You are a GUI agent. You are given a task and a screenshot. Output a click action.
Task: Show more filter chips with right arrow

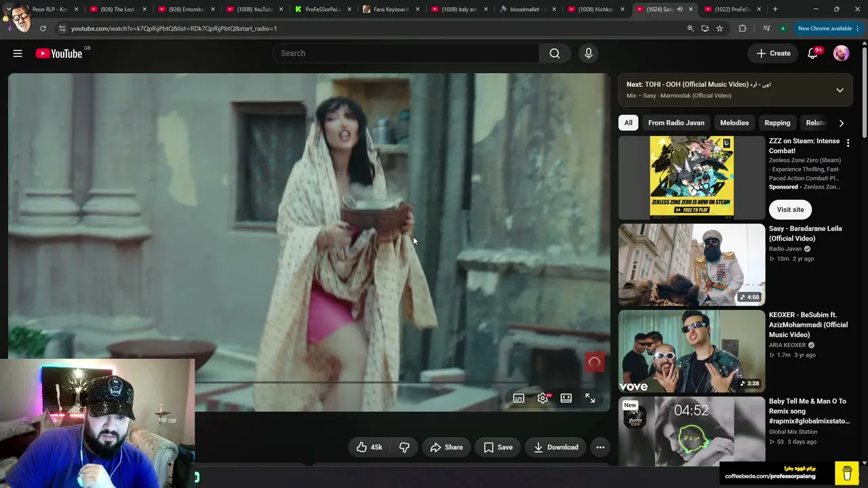tap(842, 123)
